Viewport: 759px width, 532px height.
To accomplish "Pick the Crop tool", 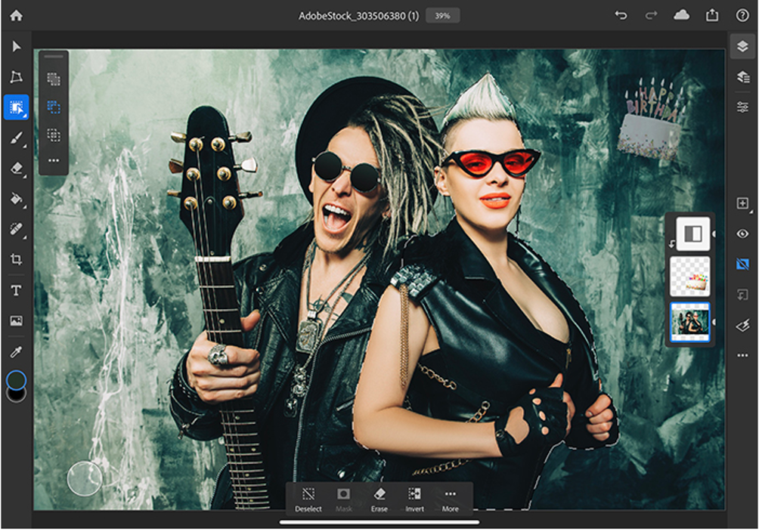I will tap(16, 260).
